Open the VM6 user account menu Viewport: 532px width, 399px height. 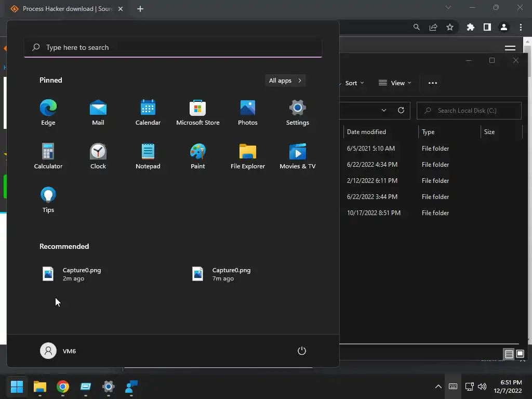58,351
